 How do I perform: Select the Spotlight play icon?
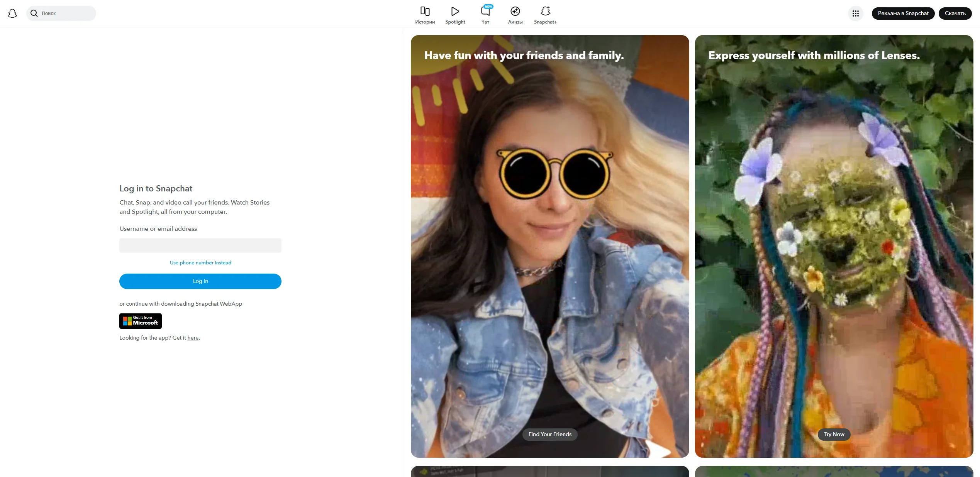[454, 11]
